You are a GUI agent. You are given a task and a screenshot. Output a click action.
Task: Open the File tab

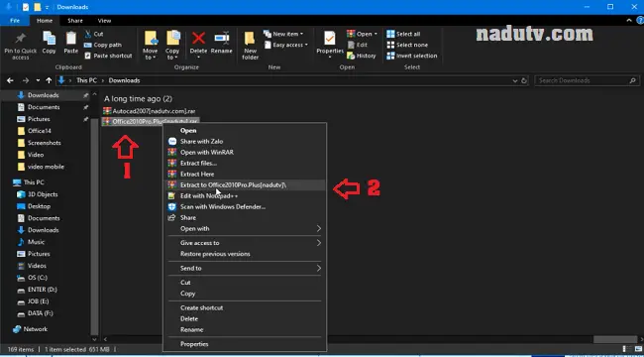15,20
